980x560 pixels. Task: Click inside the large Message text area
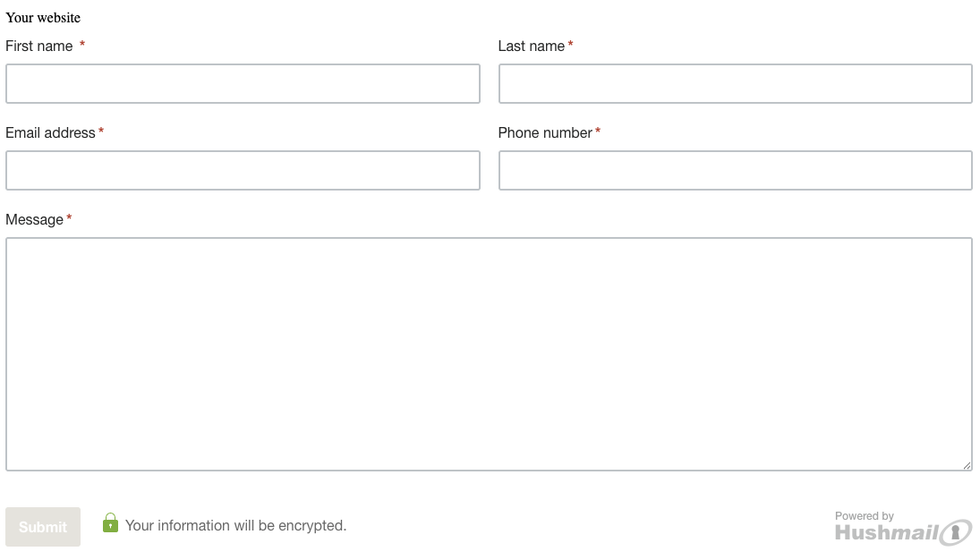click(x=490, y=354)
